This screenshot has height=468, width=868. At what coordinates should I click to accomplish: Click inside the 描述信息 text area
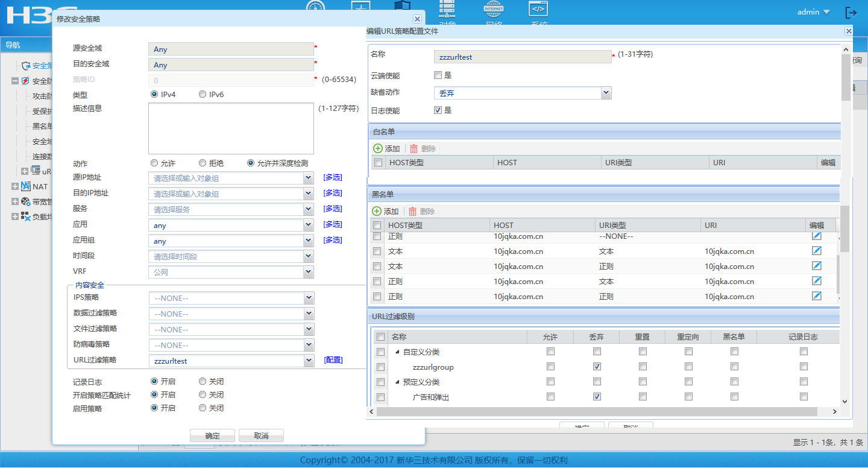231,128
